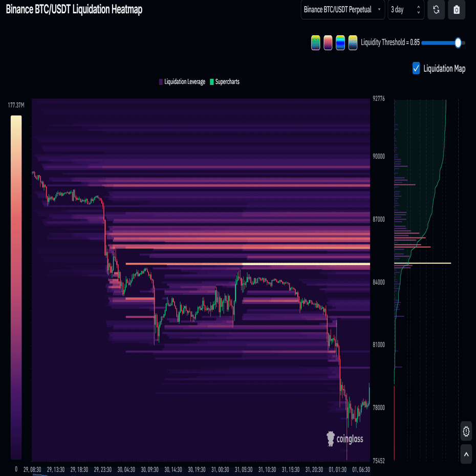Image resolution: width=476 pixels, height=476 pixels.
Task: Select the green-yellow viridis color scheme swatch
Action: [316, 42]
